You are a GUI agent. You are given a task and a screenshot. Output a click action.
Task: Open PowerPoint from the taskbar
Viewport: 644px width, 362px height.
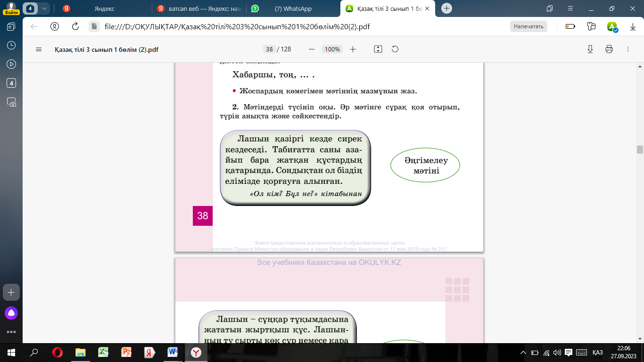click(x=126, y=353)
